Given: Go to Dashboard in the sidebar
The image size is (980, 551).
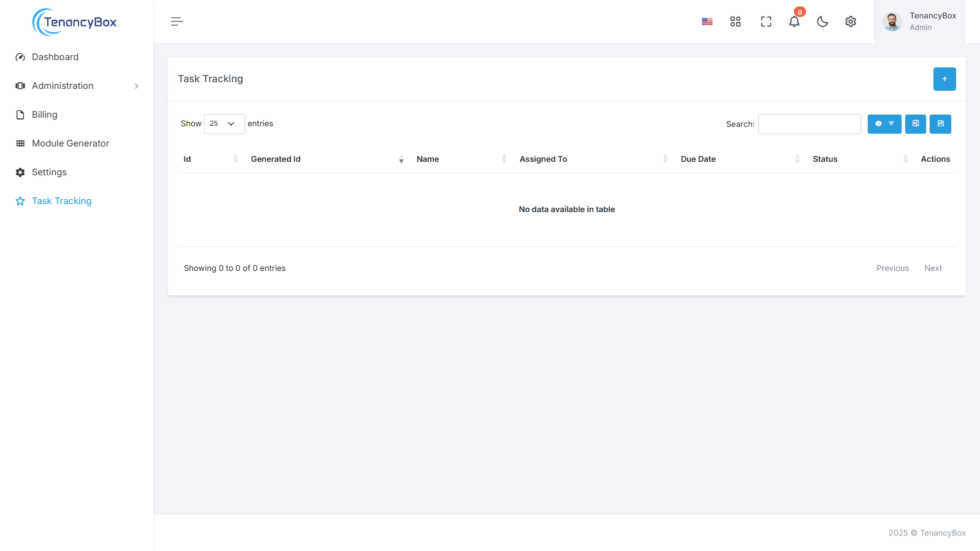Looking at the screenshot, I should click(x=55, y=57).
